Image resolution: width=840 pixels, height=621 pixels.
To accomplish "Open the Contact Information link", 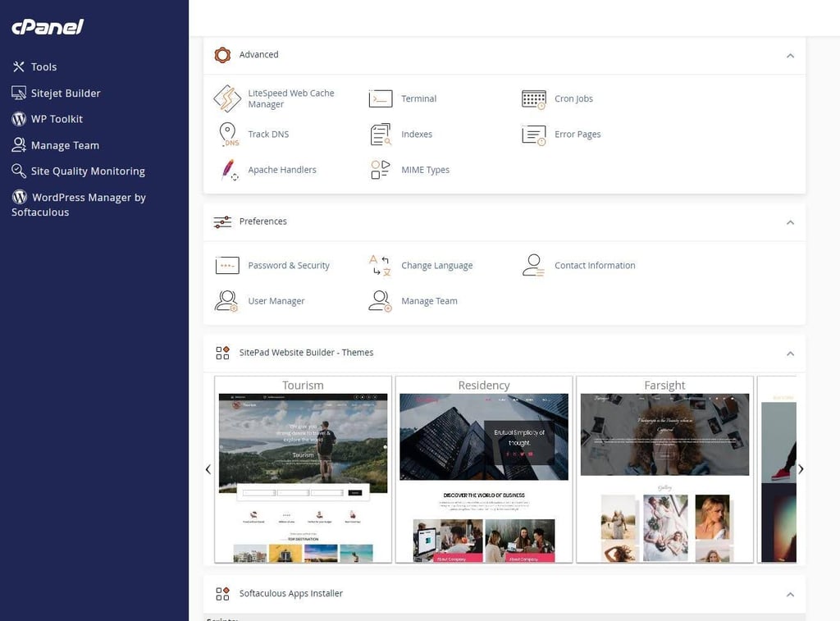I will [x=596, y=265].
